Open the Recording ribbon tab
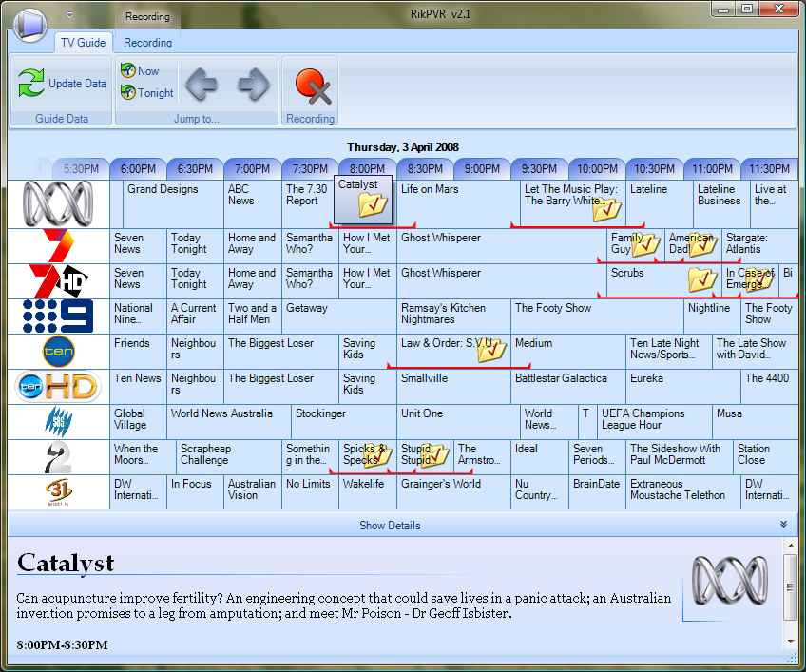The width and height of the screenshot is (806, 672). 147,43
